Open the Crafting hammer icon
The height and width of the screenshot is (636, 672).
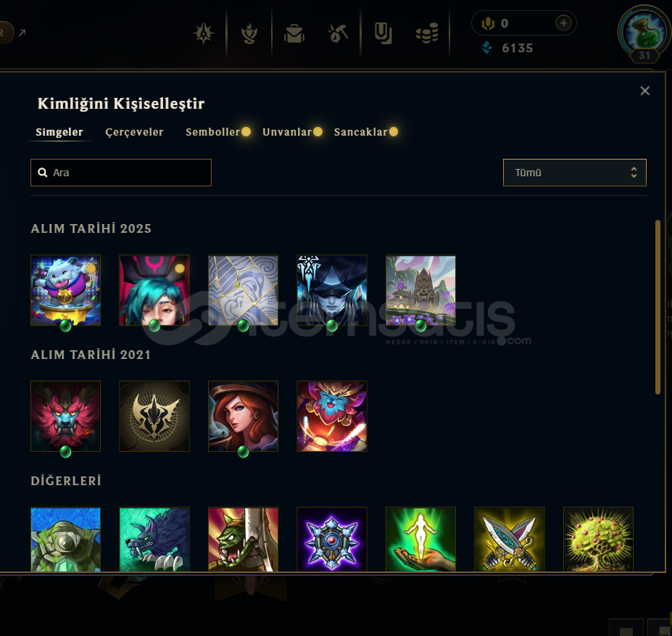(338, 33)
